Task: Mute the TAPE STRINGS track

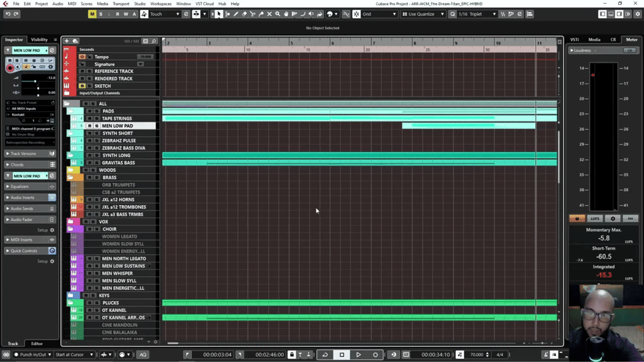Action: pos(89,119)
